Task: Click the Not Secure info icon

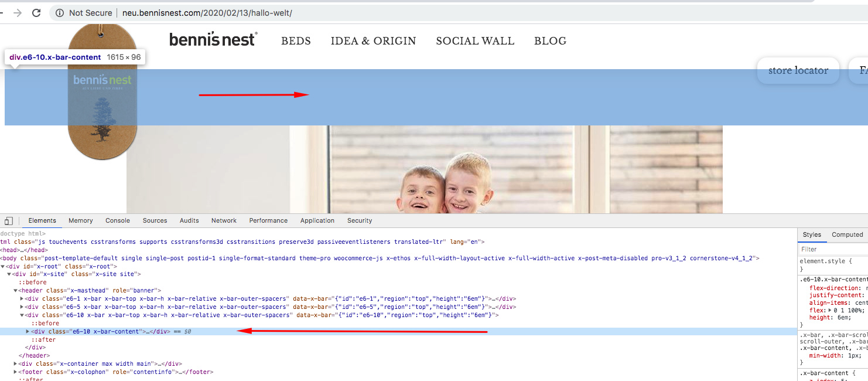Action: point(59,13)
